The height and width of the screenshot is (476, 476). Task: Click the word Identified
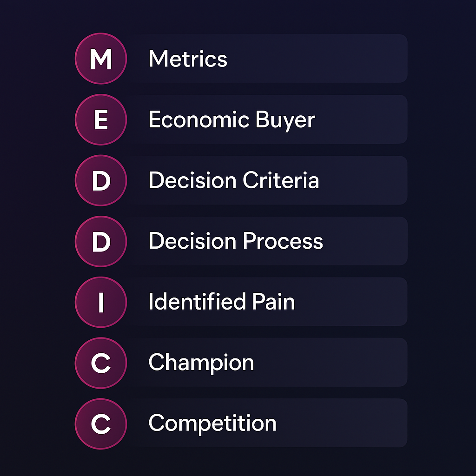tap(197, 302)
